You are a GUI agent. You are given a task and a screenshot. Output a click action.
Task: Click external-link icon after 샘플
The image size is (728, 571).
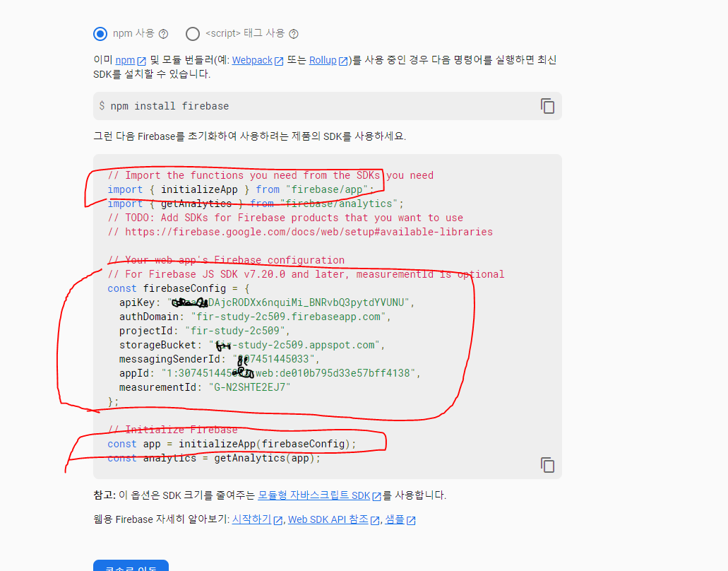click(x=412, y=520)
